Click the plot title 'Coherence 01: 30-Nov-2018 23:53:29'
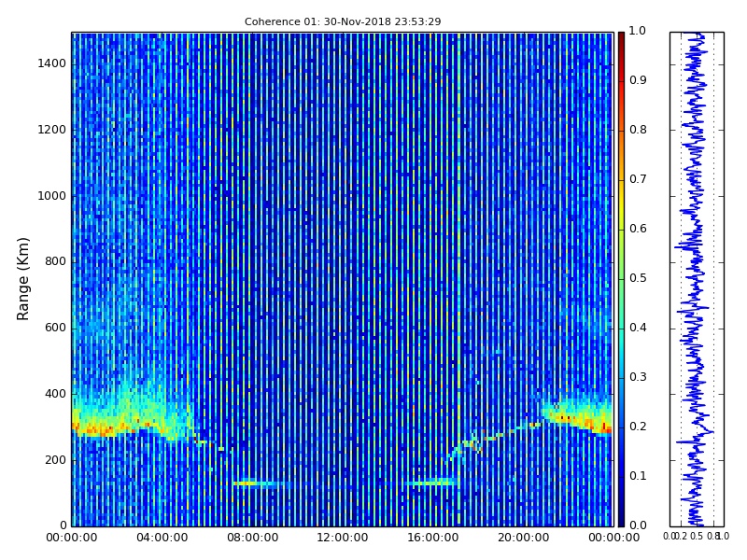Viewport: 747px width, 560px height. click(x=343, y=21)
